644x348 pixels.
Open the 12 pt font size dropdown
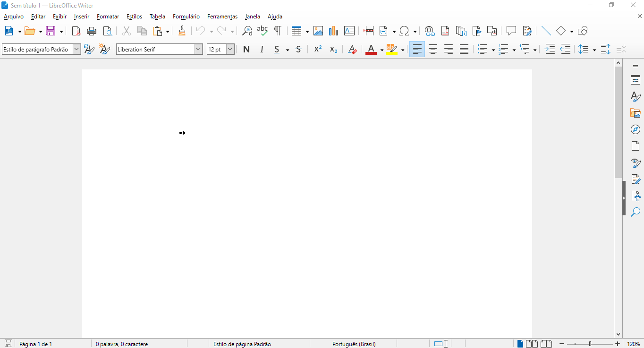tap(230, 49)
